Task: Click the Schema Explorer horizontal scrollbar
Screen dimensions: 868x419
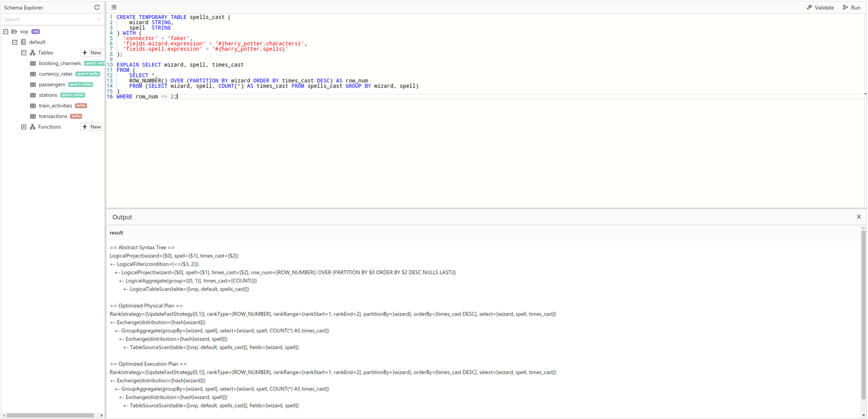Action: [50, 415]
